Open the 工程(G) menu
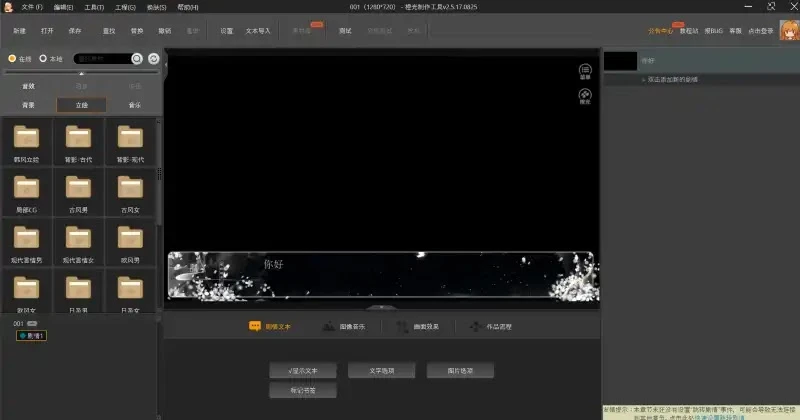The height and width of the screenshot is (420, 800). [x=125, y=7]
